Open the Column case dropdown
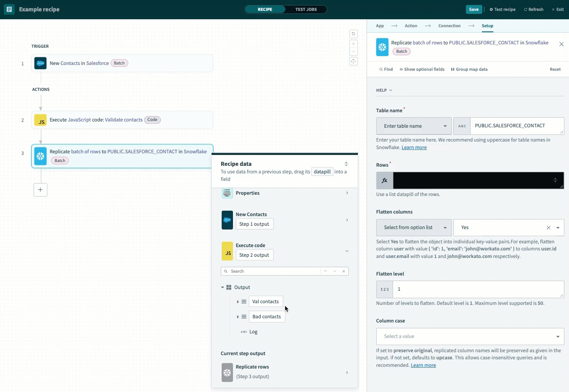Screen dimensions: 569x392 [470, 336]
